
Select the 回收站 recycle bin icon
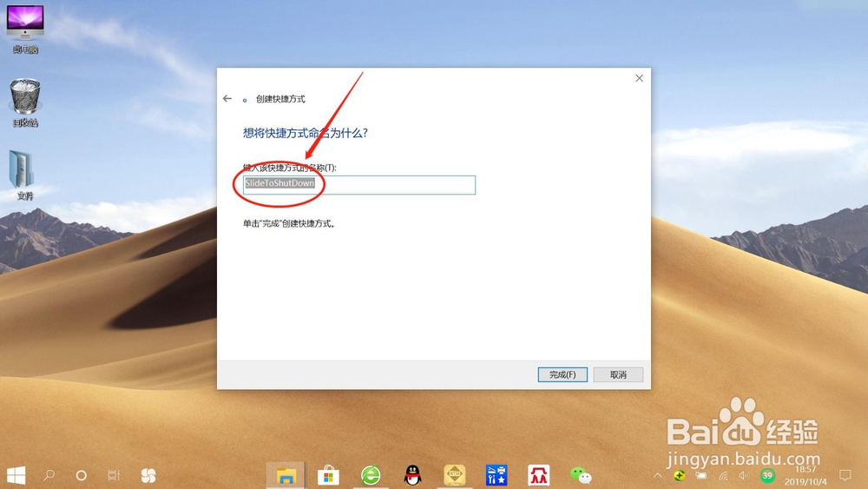[25, 103]
